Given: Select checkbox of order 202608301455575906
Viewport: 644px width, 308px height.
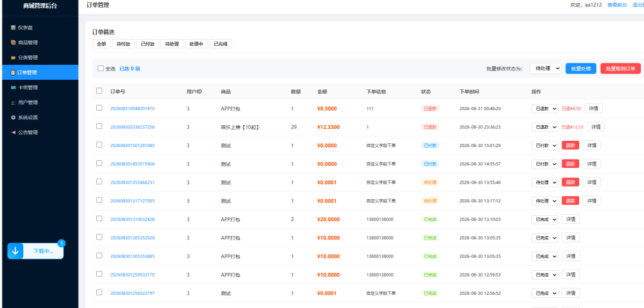Looking at the screenshot, I should (99, 163).
